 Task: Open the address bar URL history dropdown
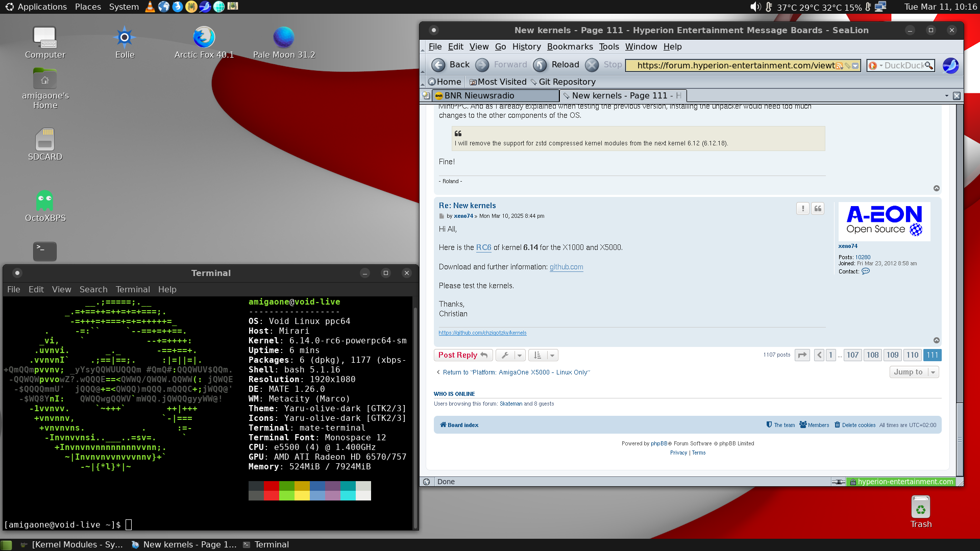click(855, 66)
